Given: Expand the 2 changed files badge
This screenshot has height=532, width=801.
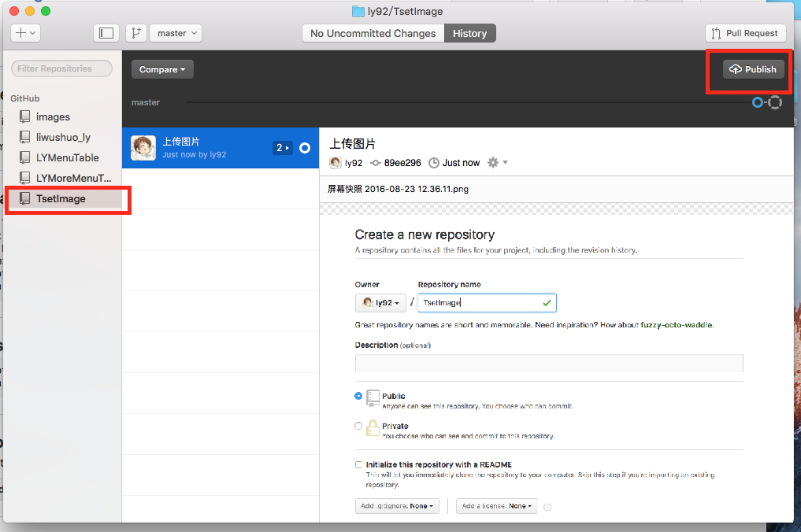Looking at the screenshot, I should pos(283,148).
